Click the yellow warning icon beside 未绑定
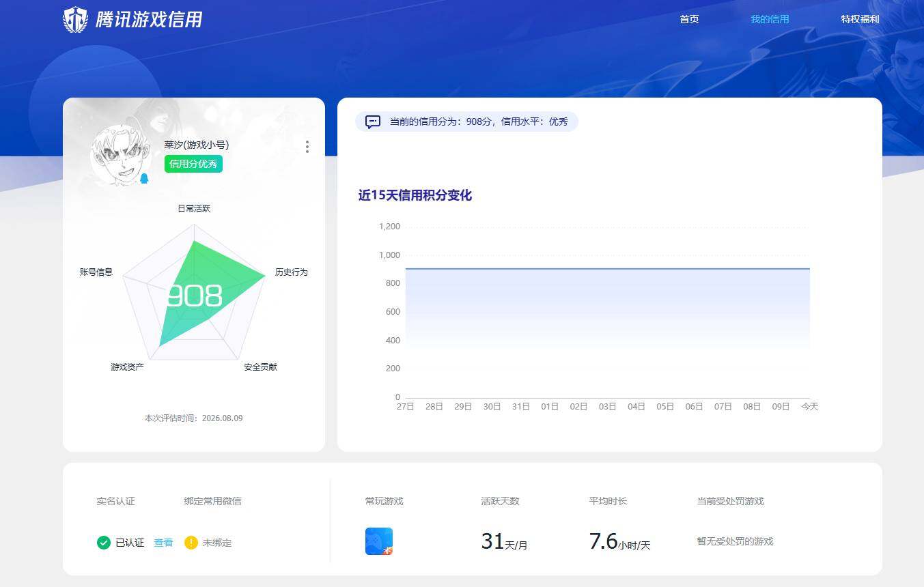 point(191,543)
